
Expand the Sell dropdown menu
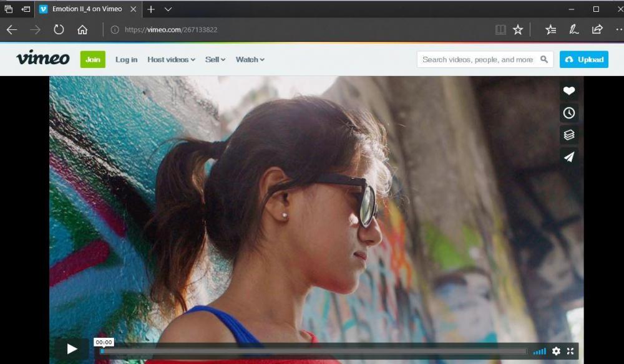(x=215, y=60)
